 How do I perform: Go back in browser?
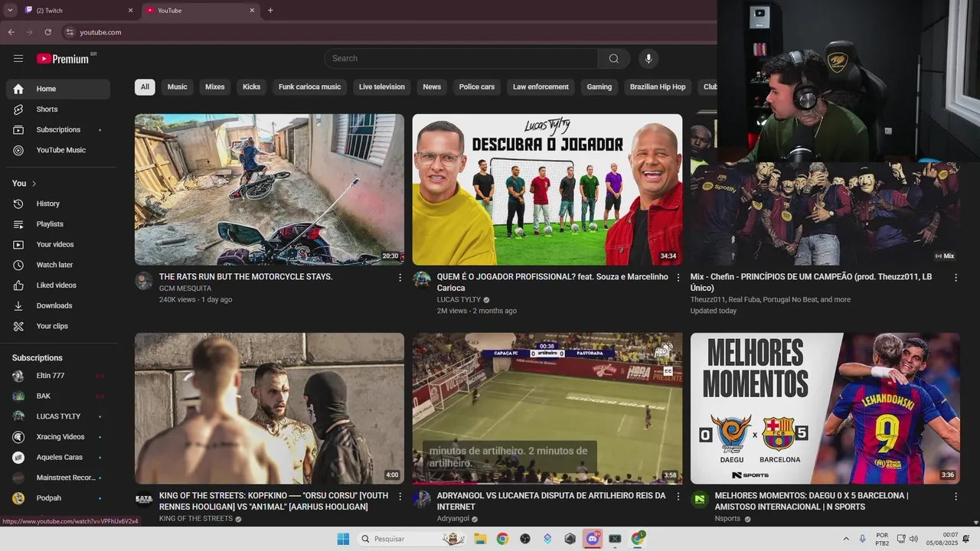(11, 32)
